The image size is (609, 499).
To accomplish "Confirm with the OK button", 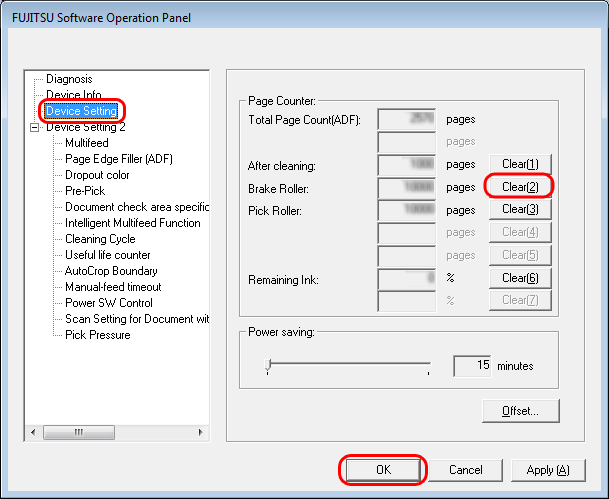I will click(383, 470).
